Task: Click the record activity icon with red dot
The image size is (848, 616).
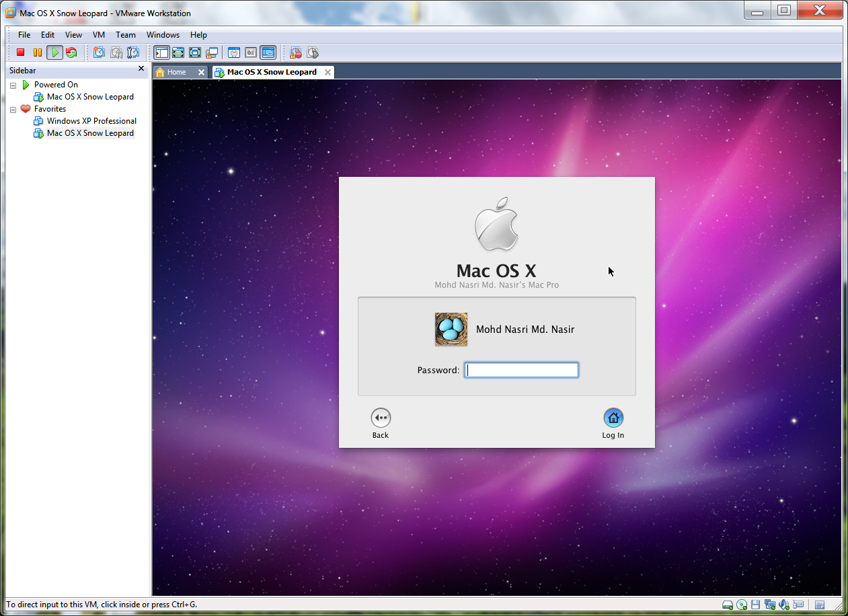Action: 295,52
